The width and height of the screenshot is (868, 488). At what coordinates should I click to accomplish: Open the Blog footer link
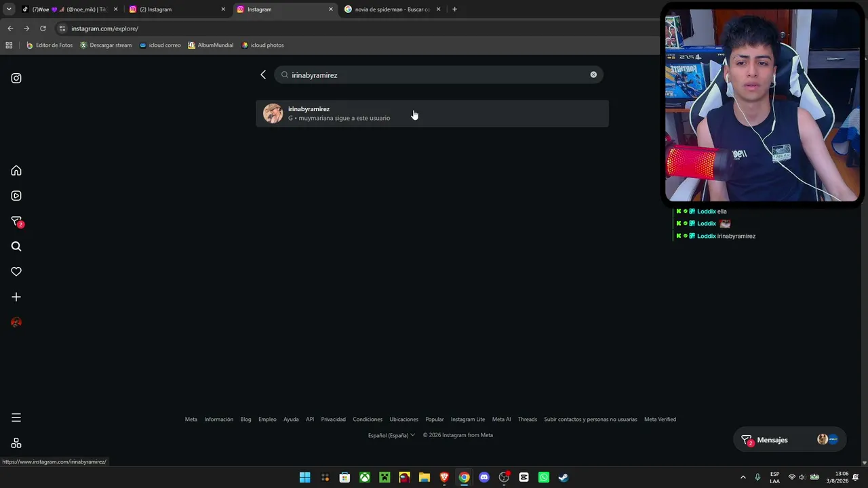pyautogui.click(x=246, y=419)
